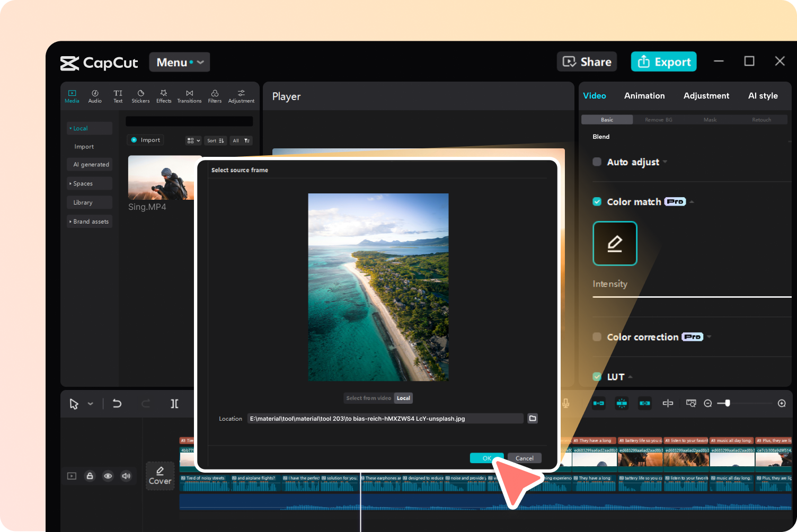Click the Split tool in the timeline toolbar

174,404
